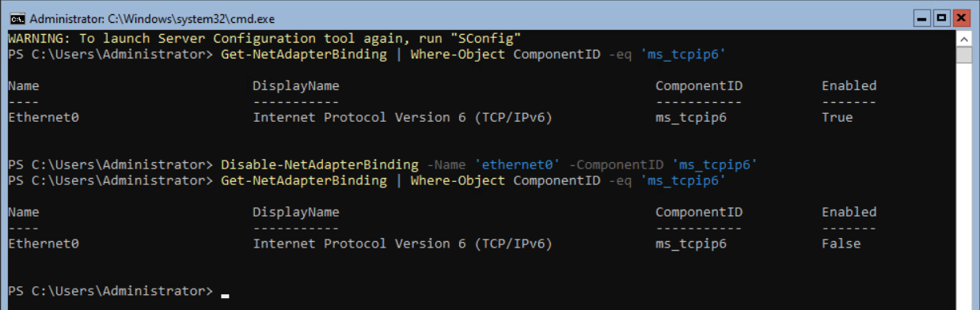Image resolution: width=980 pixels, height=310 pixels.
Task: Click the second Enabled column header
Action: click(x=849, y=212)
